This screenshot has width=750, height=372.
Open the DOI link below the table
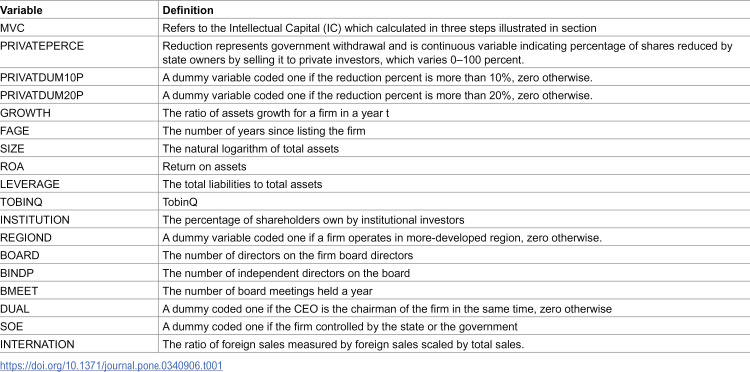111,366
